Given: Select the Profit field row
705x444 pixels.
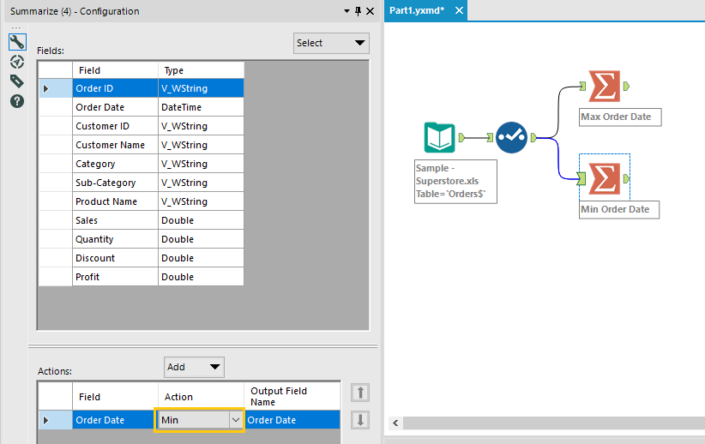Looking at the screenshot, I should pos(141,277).
